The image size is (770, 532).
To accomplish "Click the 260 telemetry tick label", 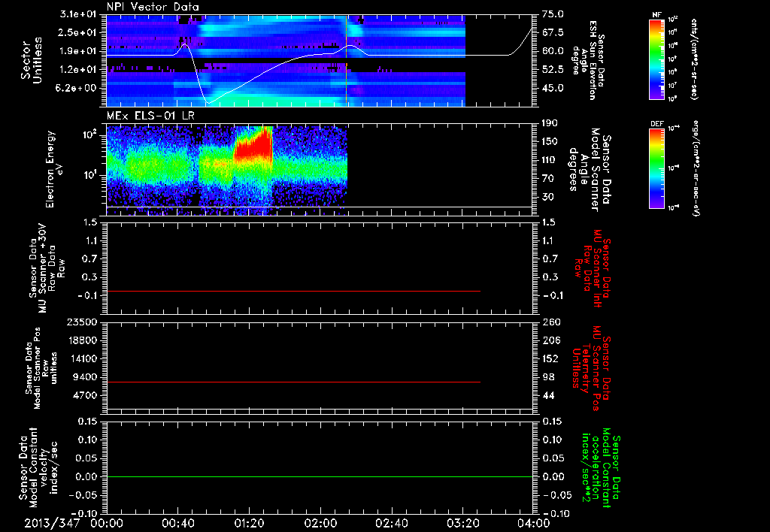I will [x=550, y=322].
